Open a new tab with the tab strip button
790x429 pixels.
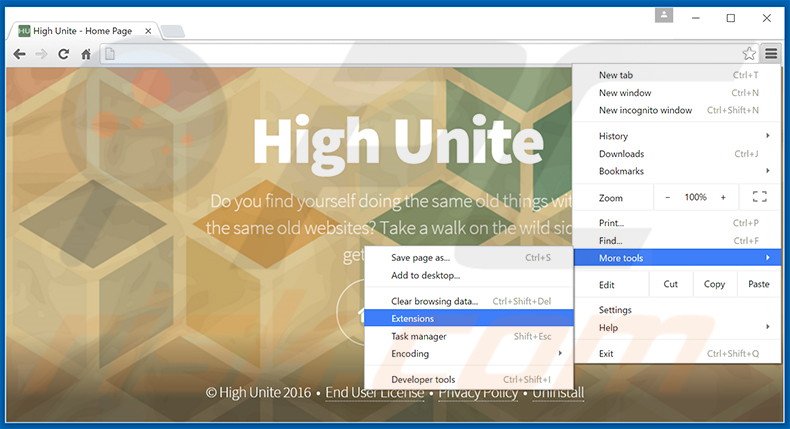[x=173, y=31]
